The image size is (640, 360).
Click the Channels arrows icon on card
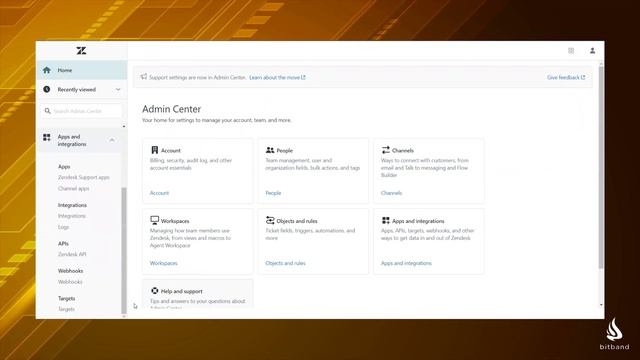pyautogui.click(x=386, y=150)
